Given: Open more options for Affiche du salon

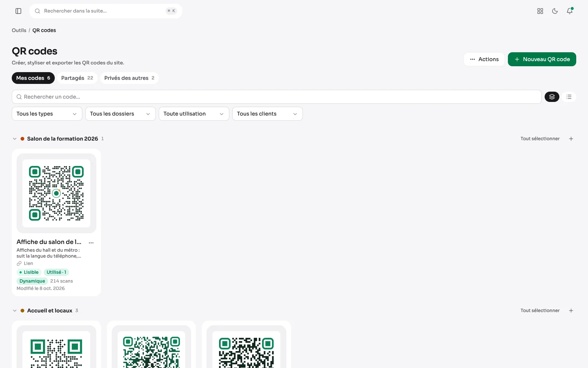Looking at the screenshot, I should pos(91,243).
